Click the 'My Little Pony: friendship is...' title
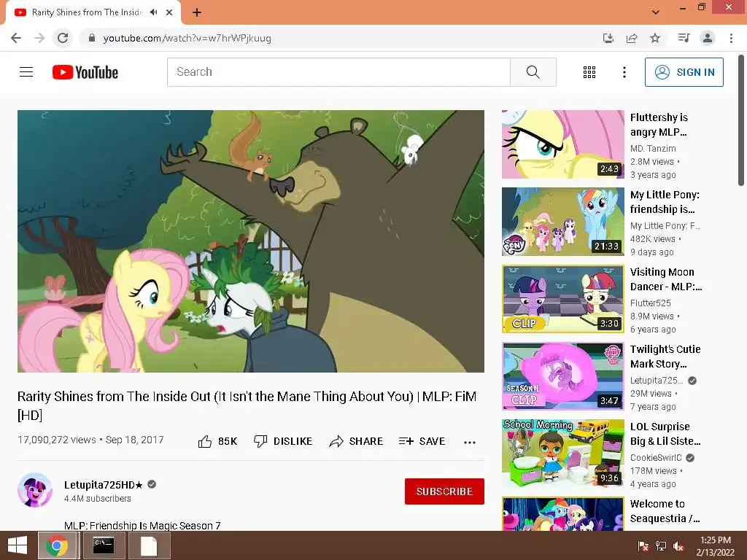This screenshot has width=747, height=560. [665, 202]
